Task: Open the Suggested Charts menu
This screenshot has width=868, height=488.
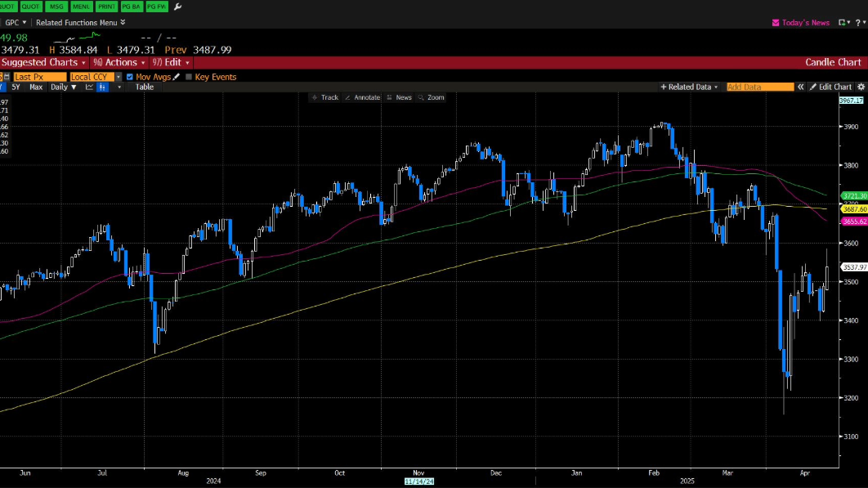Action: pos(43,62)
